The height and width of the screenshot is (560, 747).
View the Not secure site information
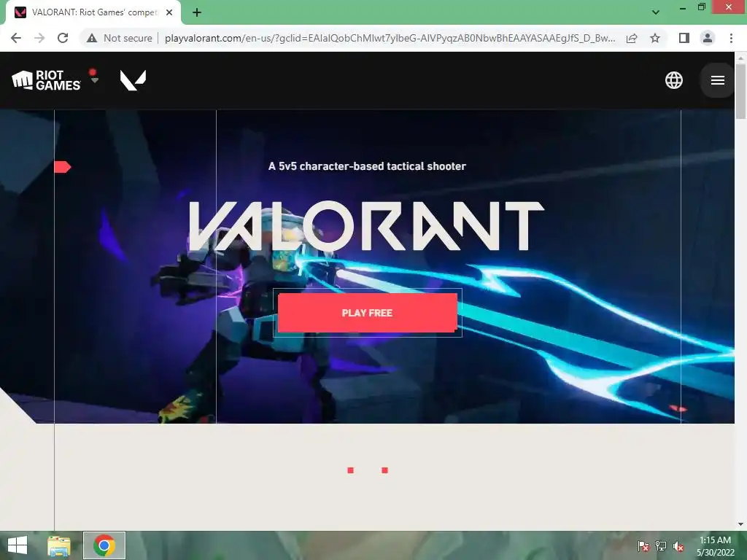(120, 38)
